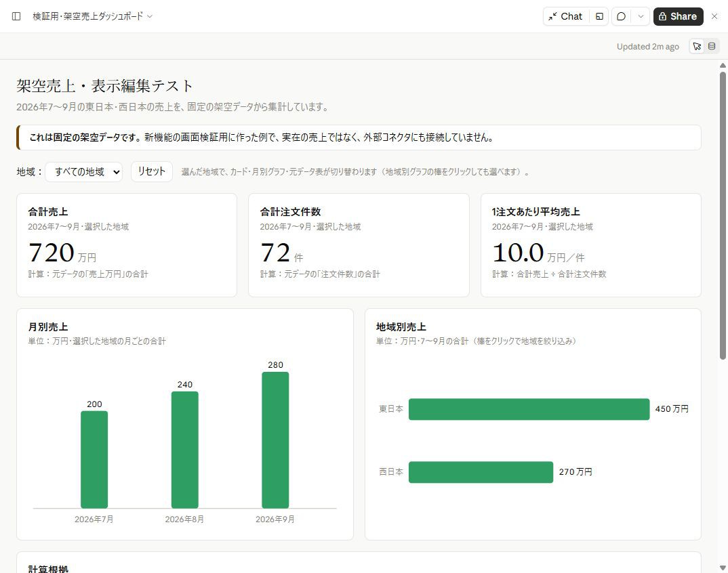Click the vertical scrollbar thumb
The image size is (728, 573).
pos(723,216)
